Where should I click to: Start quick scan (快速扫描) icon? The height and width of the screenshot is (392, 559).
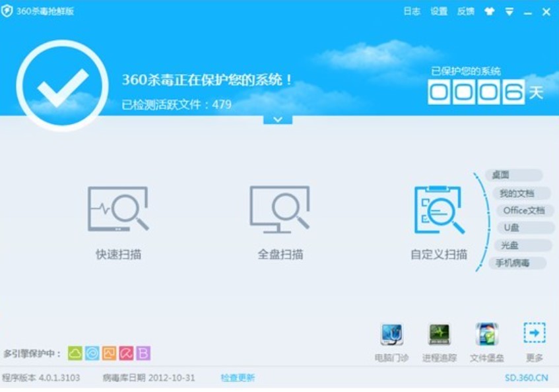click(118, 209)
